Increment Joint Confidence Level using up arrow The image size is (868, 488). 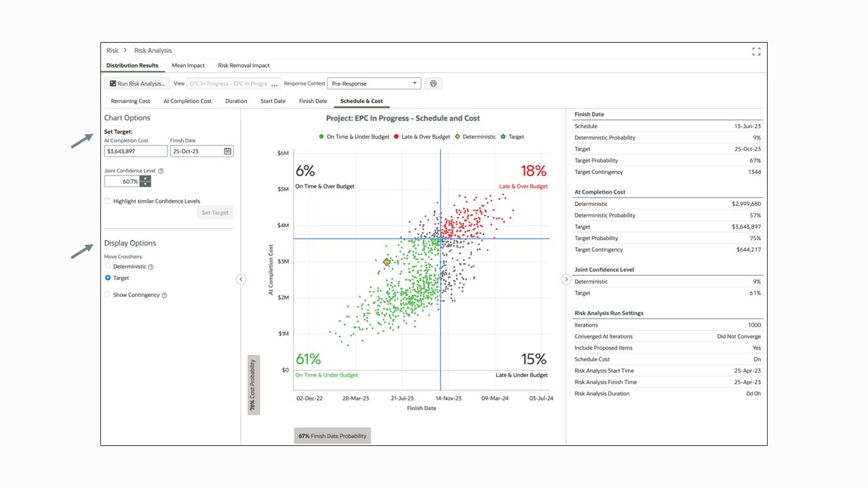point(146,178)
